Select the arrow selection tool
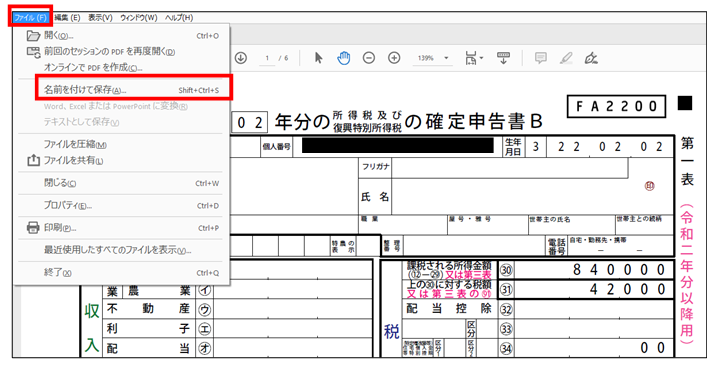716x366 pixels. click(x=318, y=58)
